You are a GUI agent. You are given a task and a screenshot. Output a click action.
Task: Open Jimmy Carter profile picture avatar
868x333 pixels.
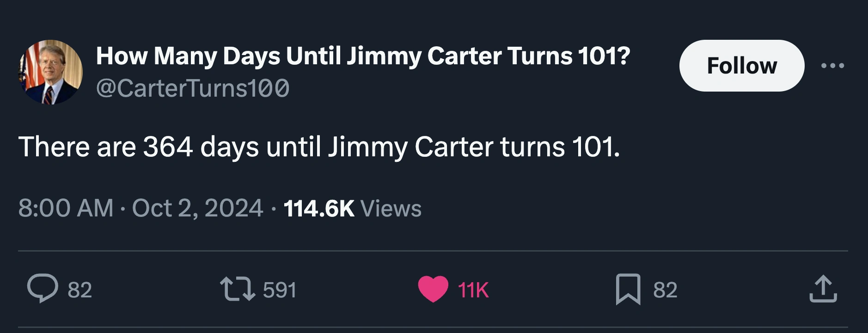50,72
